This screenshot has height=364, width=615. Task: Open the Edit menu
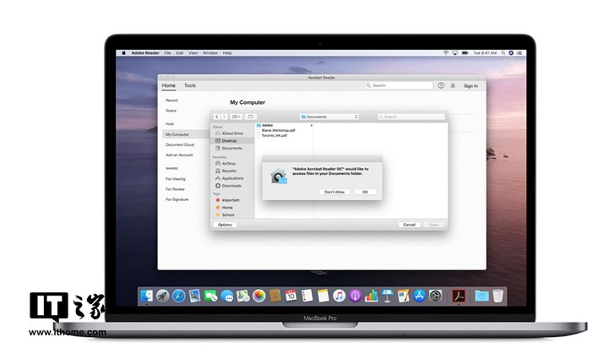(180, 53)
